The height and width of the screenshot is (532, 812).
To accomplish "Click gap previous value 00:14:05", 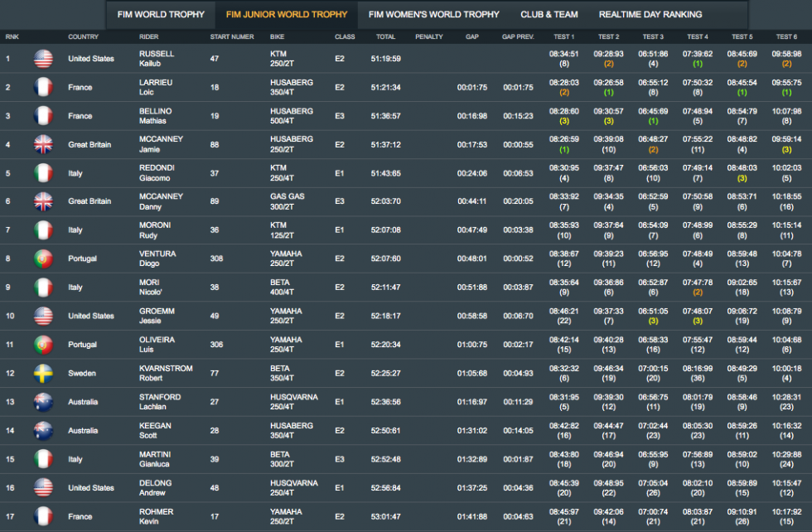I will coord(518,430).
